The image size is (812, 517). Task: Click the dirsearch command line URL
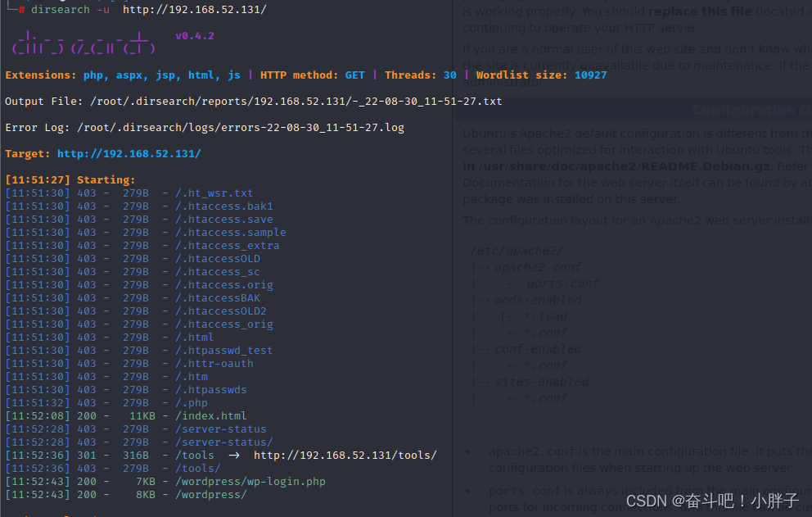click(x=194, y=9)
